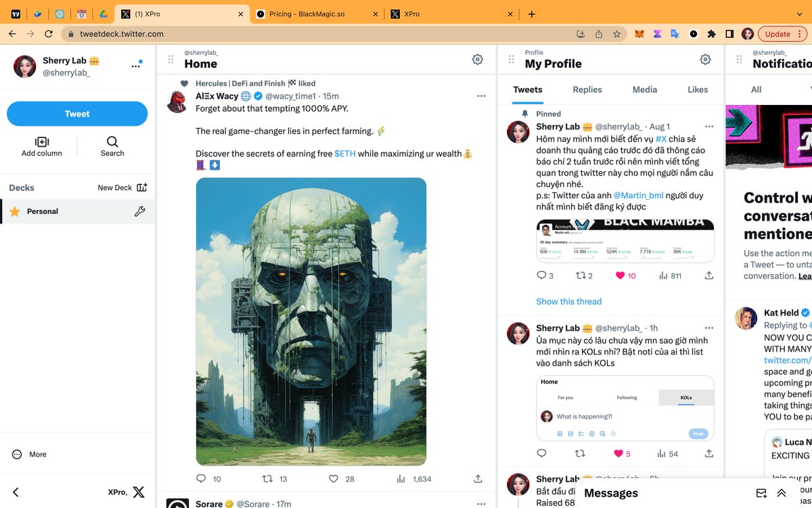812x508 pixels.
Task: Click X logo at sidebar bottom
Action: (139, 492)
